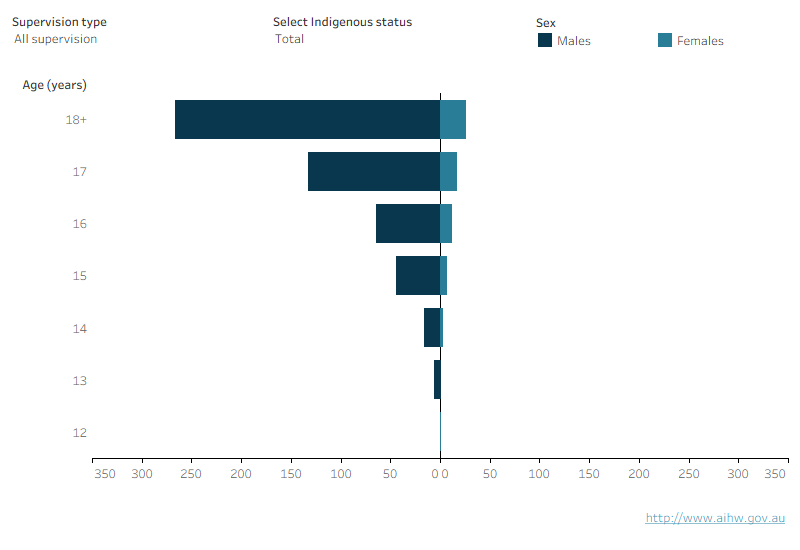Select the females bar for age 16
The width and height of the screenshot is (800, 550).
pos(446,223)
